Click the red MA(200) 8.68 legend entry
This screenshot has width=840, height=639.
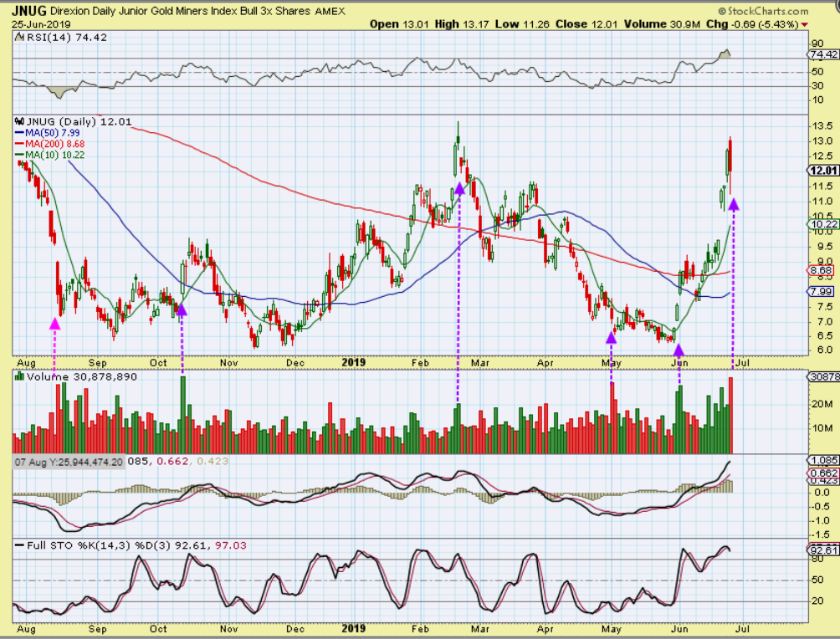pyautogui.click(x=50, y=144)
